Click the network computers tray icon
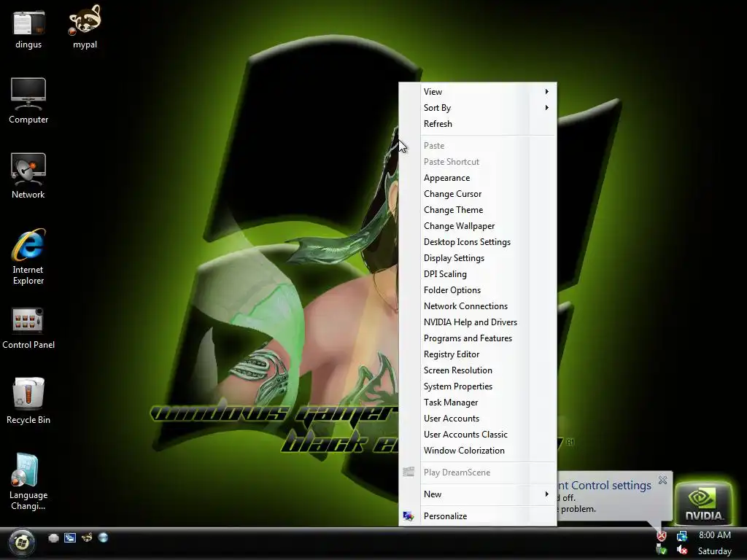Viewport: 747px width, 560px height. coord(682,536)
